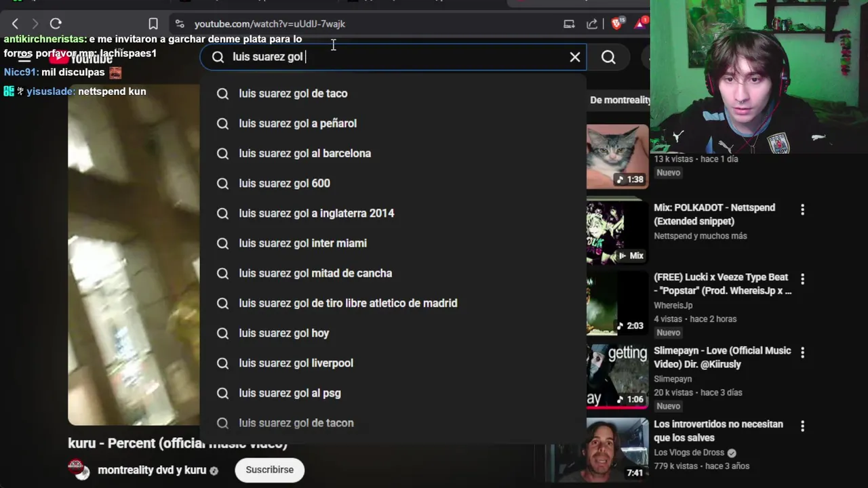This screenshot has height=488, width=868.
Task: Open cat thumbnail video lasting 1:38
Action: (617, 156)
